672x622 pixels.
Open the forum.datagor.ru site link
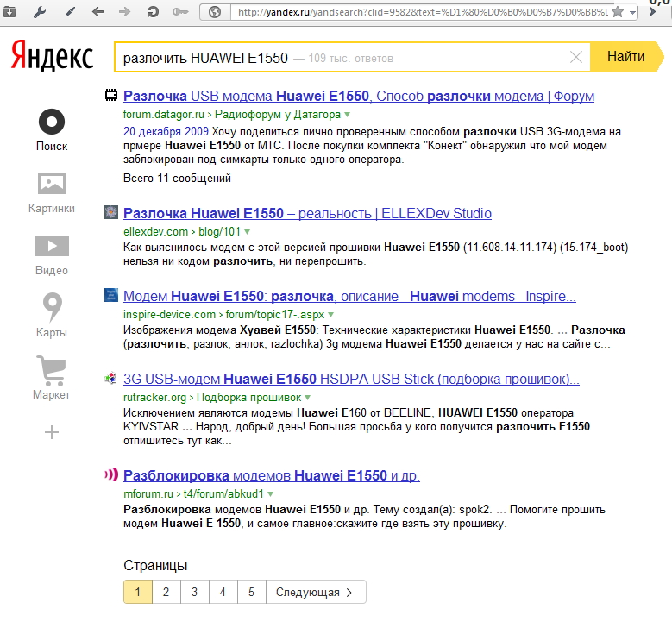click(x=163, y=115)
